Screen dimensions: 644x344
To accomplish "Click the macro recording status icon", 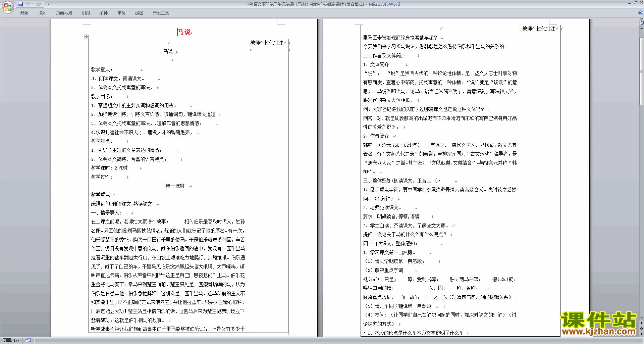I will pos(28,340).
